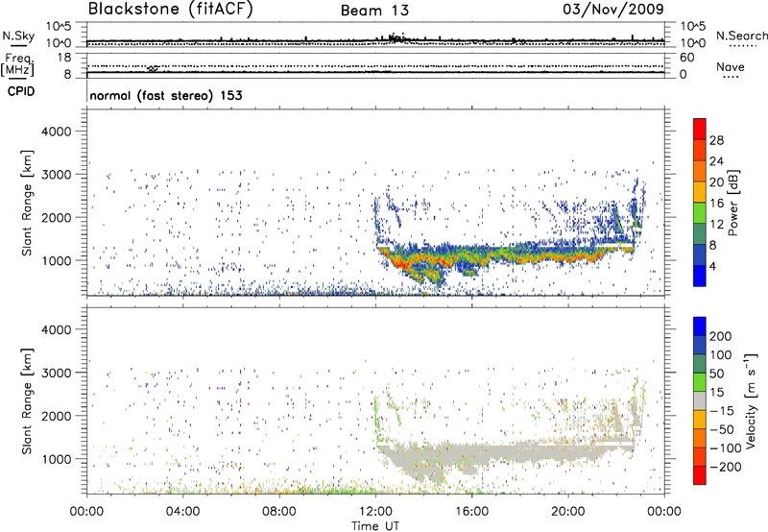
Task: Click the 'Velocity [m s-1]' colorbar label
Action: [x=750, y=400]
